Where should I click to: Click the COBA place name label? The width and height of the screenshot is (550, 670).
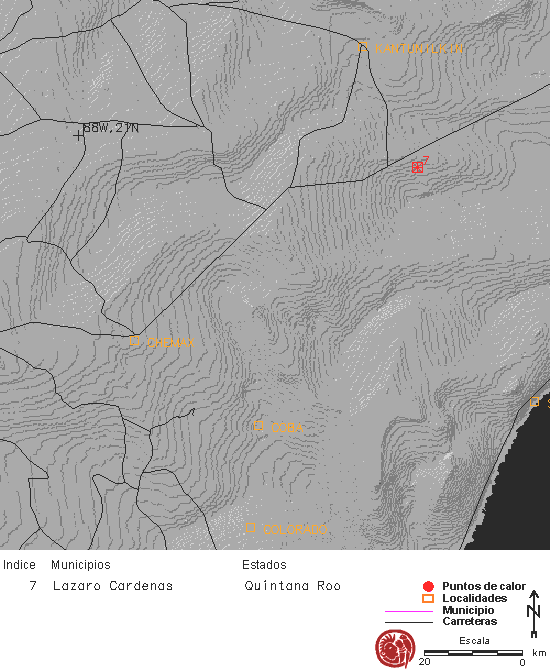pyautogui.click(x=287, y=428)
